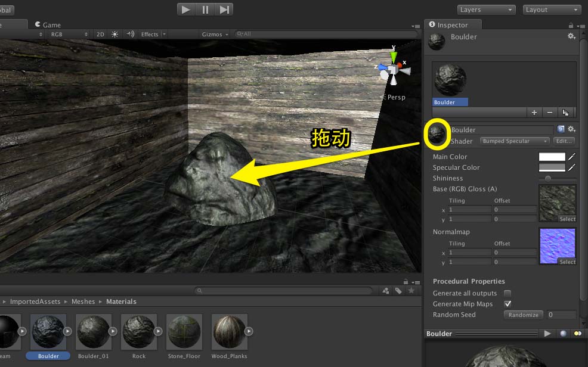
Task: Click the Main Color swatch
Action: point(552,157)
